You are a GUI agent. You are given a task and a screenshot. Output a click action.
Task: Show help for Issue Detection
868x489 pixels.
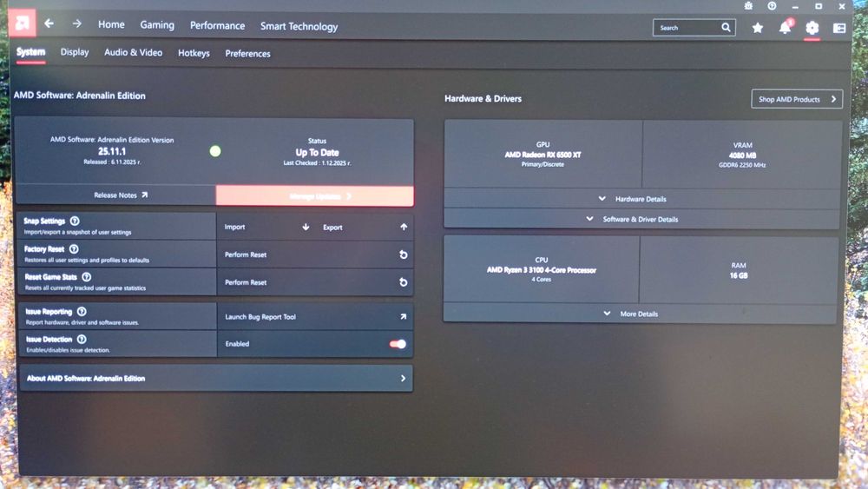[x=82, y=340]
